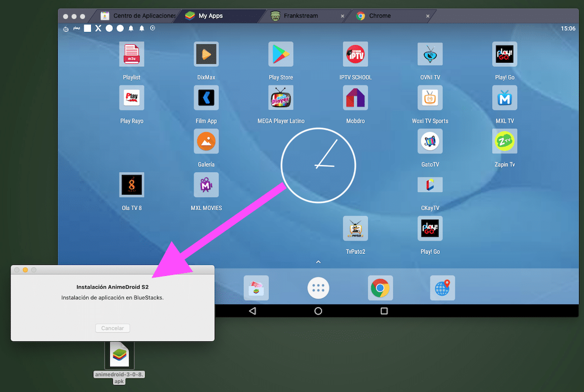Open the Play Store
The image size is (584, 392).
point(280,54)
